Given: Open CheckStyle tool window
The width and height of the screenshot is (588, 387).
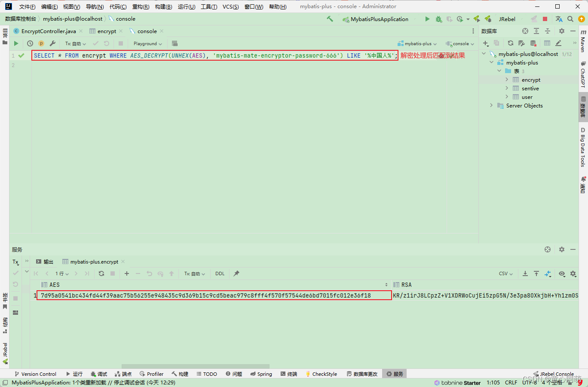Looking at the screenshot, I should pyautogui.click(x=321, y=374).
